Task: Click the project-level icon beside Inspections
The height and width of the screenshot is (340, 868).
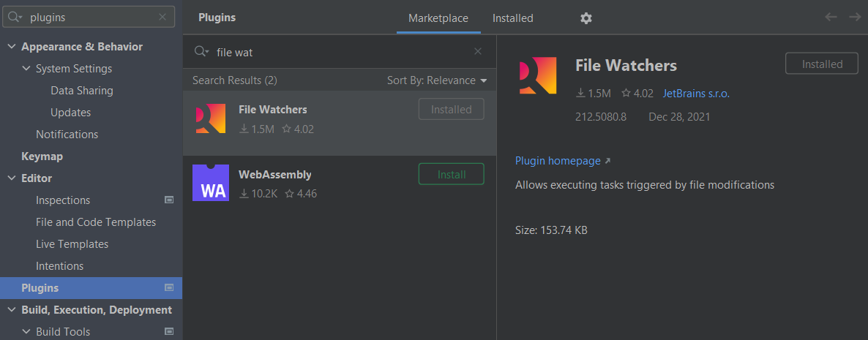Action: pos(169,200)
